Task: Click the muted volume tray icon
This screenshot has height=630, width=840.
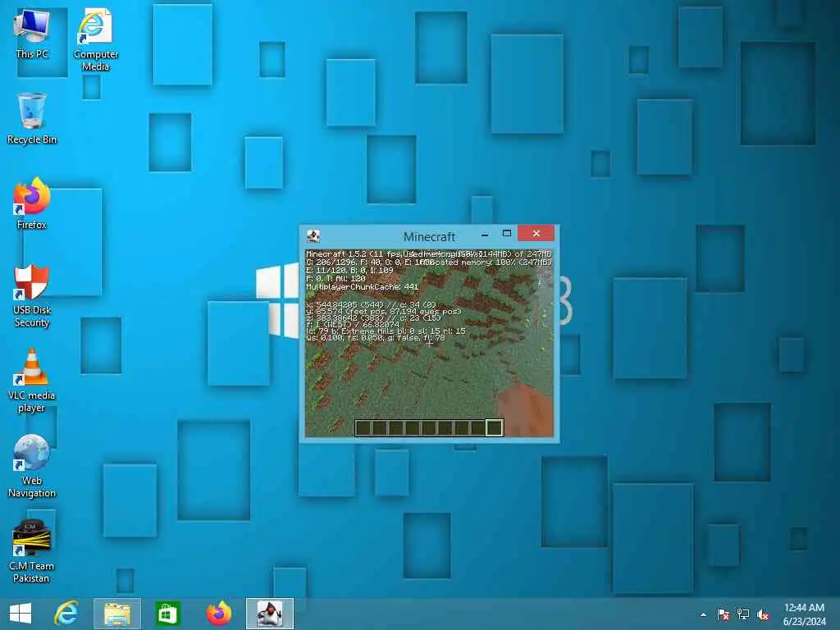Action: tap(763, 614)
